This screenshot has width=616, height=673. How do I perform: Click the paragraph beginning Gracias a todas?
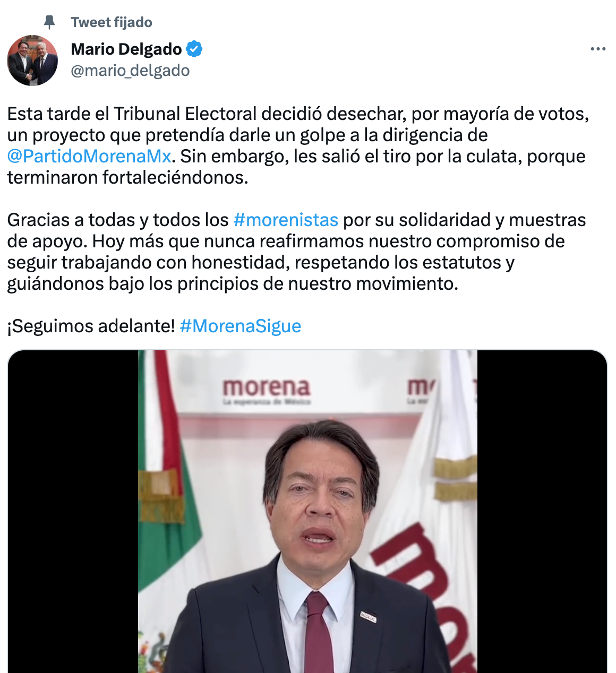[x=296, y=252]
